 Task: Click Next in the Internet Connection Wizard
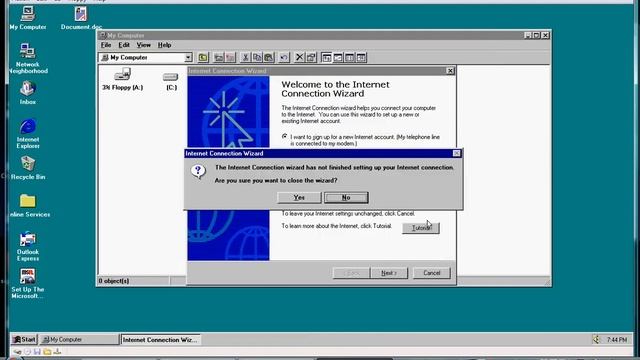(x=389, y=273)
